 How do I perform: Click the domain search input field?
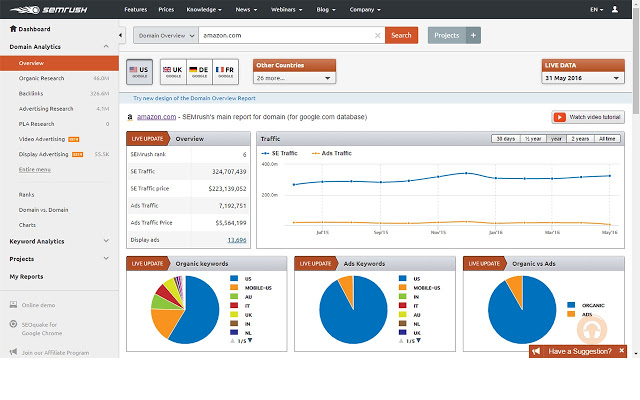[292, 36]
